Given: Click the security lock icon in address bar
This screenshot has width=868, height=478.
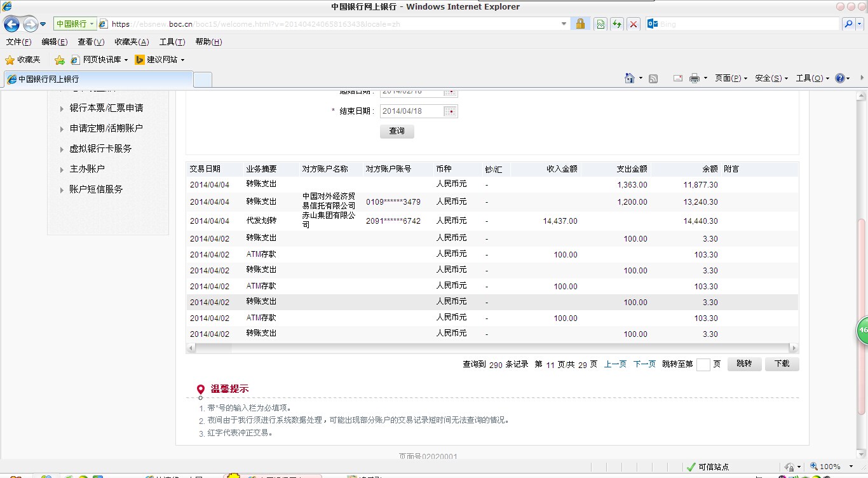Looking at the screenshot, I should pyautogui.click(x=580, y=24).
